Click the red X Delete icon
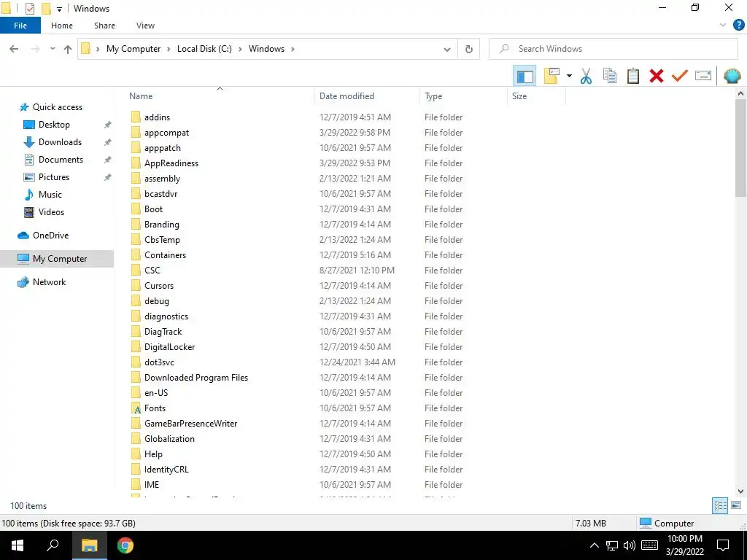 pos(656,76)
